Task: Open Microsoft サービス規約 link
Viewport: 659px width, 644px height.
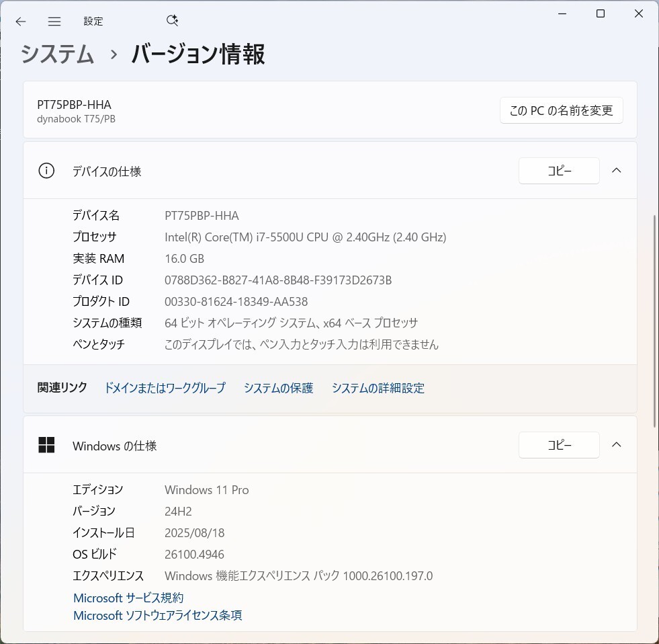Action: coord(128,598)
